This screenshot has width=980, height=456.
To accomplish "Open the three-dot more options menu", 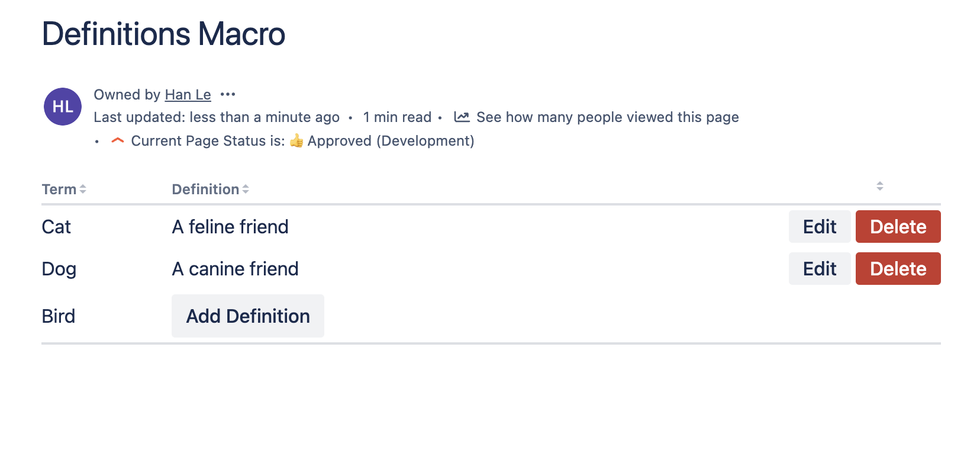I will (228, 94).
